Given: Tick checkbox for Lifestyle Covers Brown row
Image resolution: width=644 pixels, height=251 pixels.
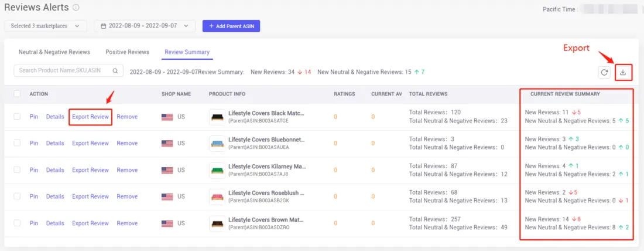Looking at the screenshot, I should [x=17, y=223].
